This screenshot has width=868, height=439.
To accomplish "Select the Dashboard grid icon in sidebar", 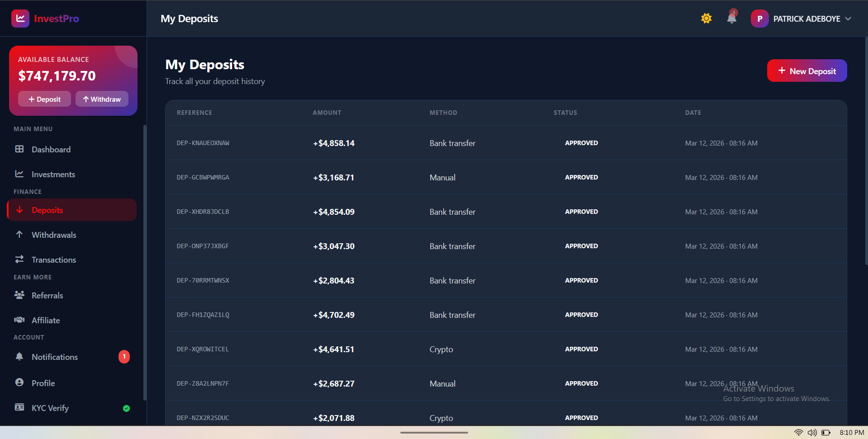I will 19,149.
